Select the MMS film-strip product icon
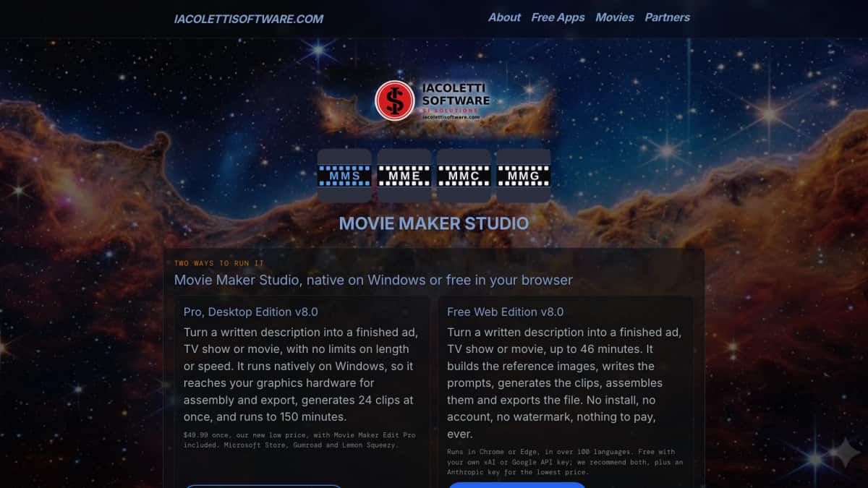 344,176
